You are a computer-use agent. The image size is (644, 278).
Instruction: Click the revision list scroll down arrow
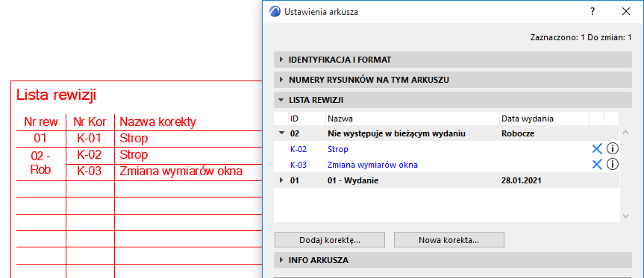coord(625,215)
